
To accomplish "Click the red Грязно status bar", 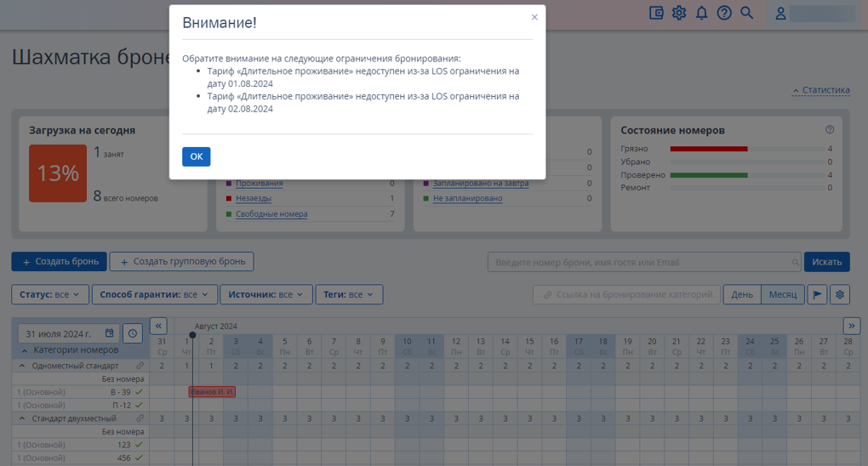I will click(x=709, y=149).
